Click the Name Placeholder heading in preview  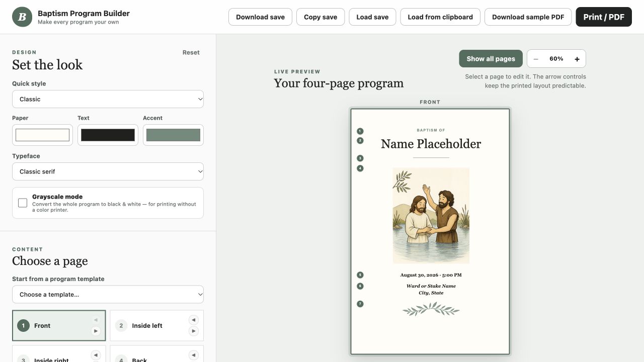pyautogui.click(x=431, y=144)
